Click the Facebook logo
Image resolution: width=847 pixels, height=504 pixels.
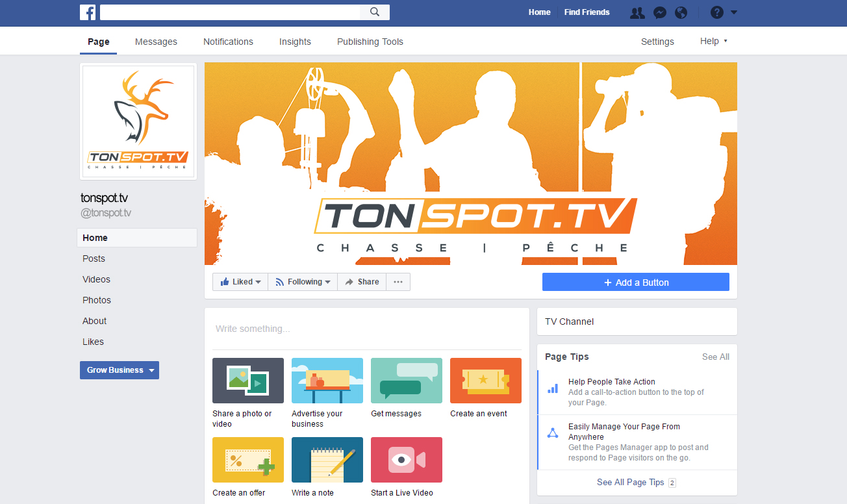point(87,12)
